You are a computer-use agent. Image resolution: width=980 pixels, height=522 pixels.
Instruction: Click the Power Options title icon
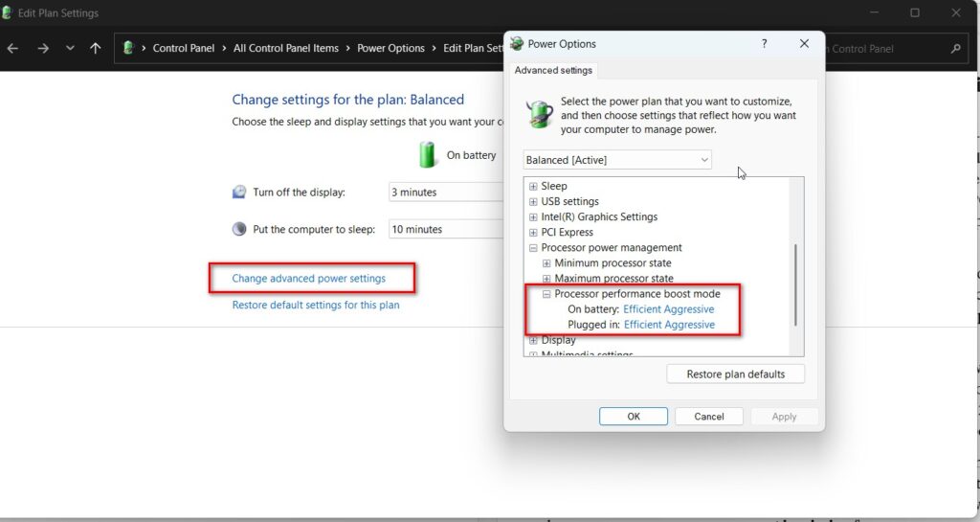[x=517, y=44]
